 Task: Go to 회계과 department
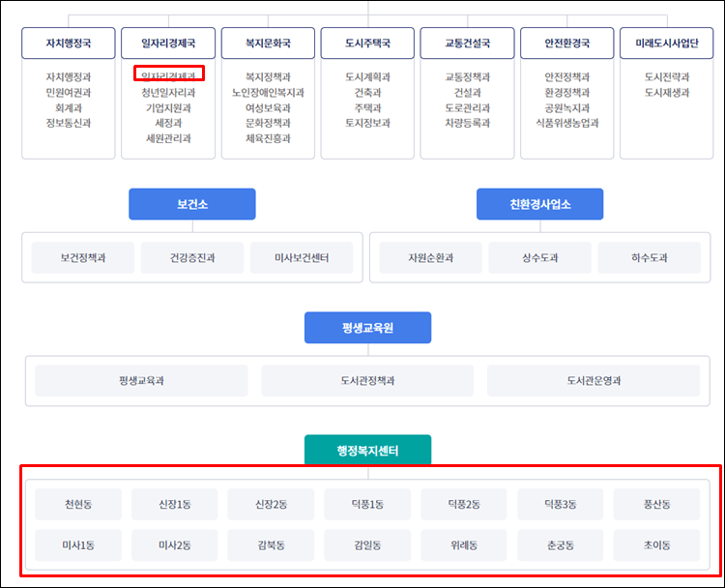click(69, 107)
